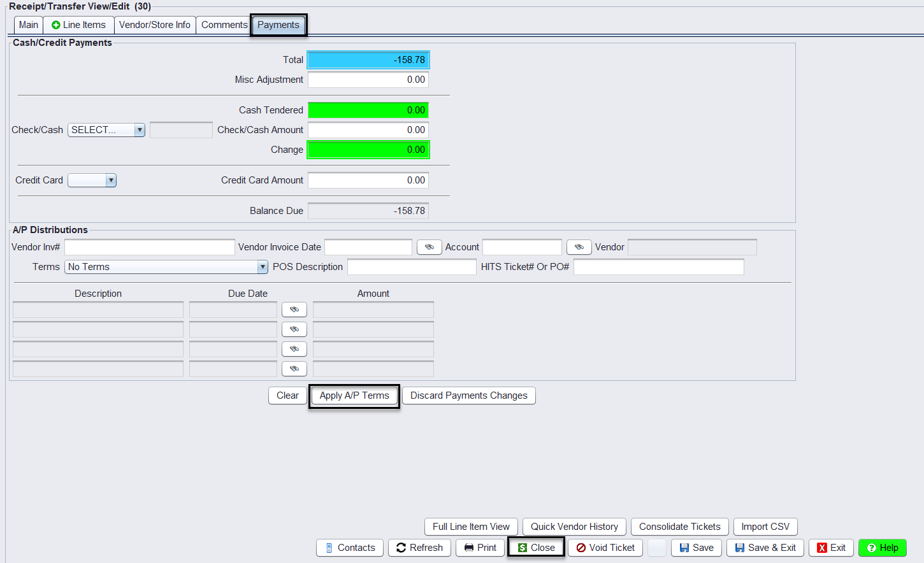Click the green Cash Tendered field
The height and width of the screenshot is (563, 924).
point(368,110)
